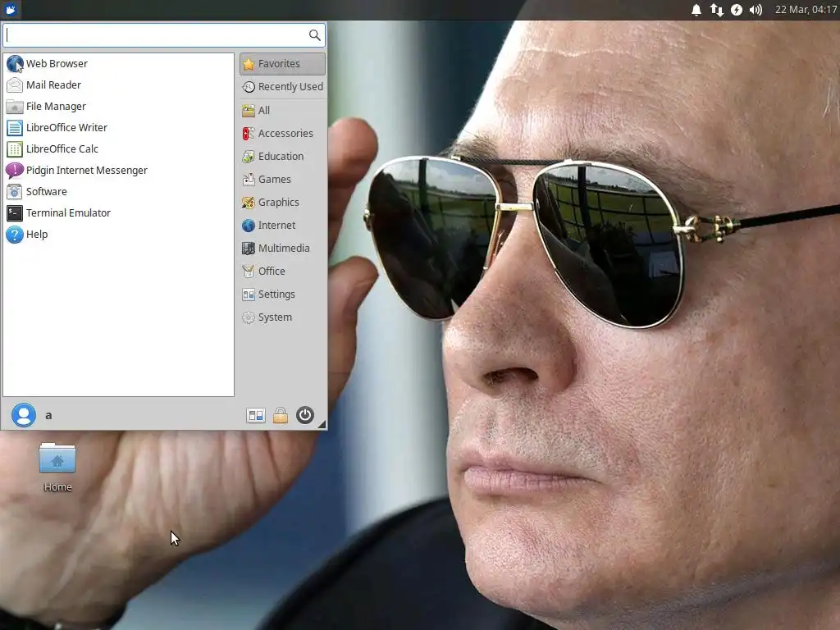Screen dimensions: 840x630
Task: Click the Software center icon
Action: tap(15, 192)
